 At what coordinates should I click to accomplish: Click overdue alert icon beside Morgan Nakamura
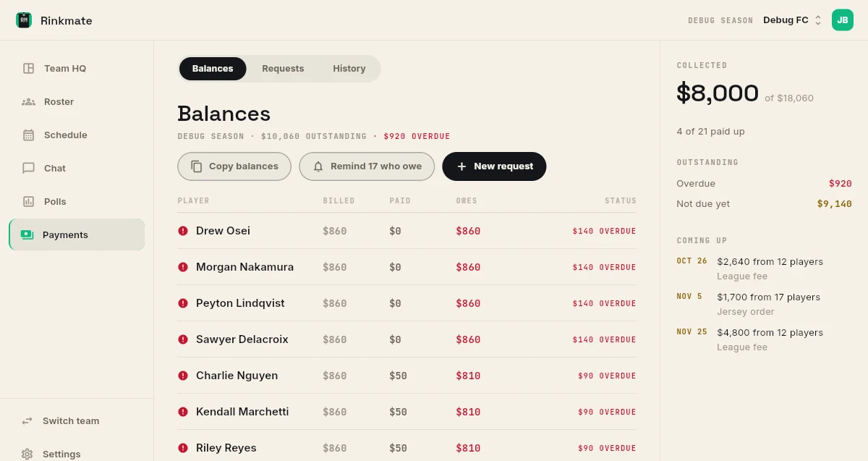click(183, 267)
